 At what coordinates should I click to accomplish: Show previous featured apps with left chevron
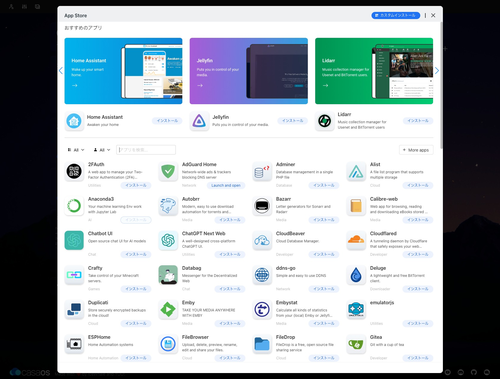[x=61, y=71]
